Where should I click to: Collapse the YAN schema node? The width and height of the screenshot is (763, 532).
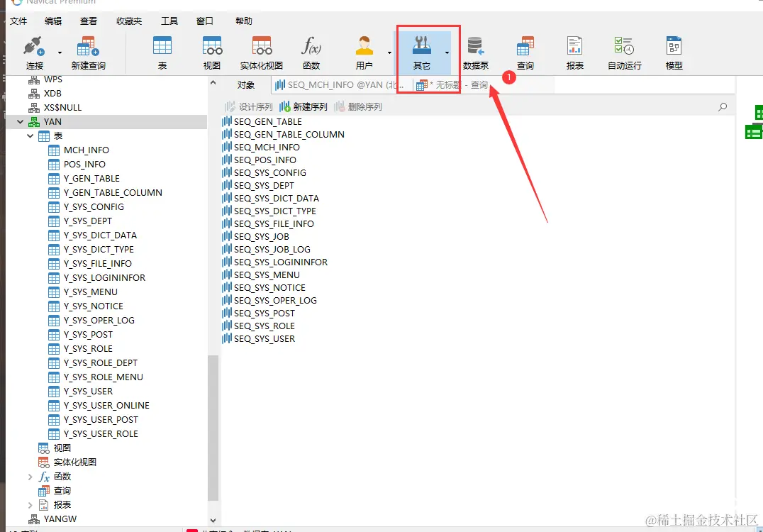point(20,122)
